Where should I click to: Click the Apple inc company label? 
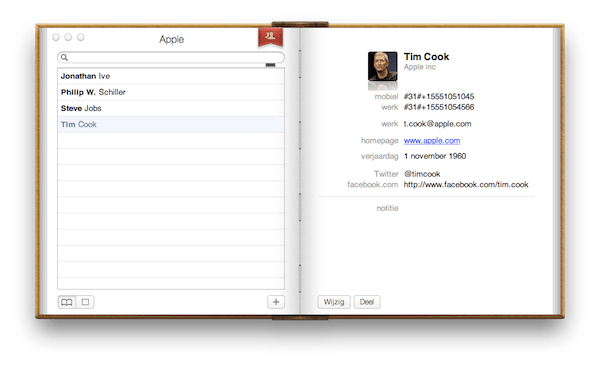tap(420, 67)
